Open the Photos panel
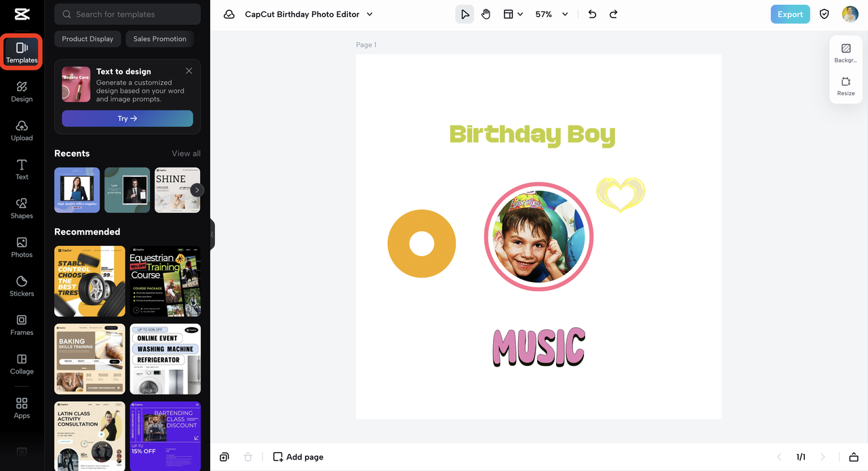 22,247
